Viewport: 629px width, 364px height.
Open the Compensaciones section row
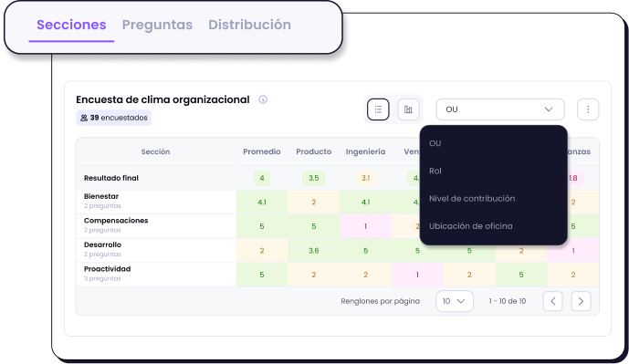[156, 225]
